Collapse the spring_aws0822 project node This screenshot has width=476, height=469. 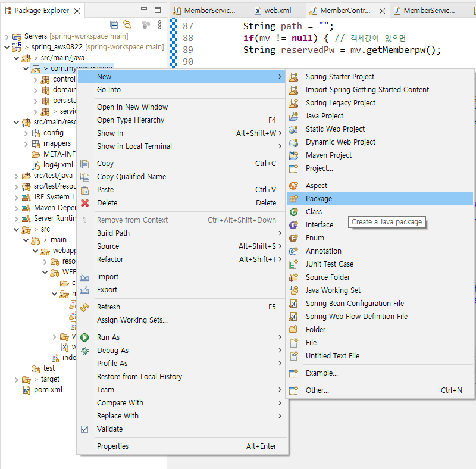[7, 47]
